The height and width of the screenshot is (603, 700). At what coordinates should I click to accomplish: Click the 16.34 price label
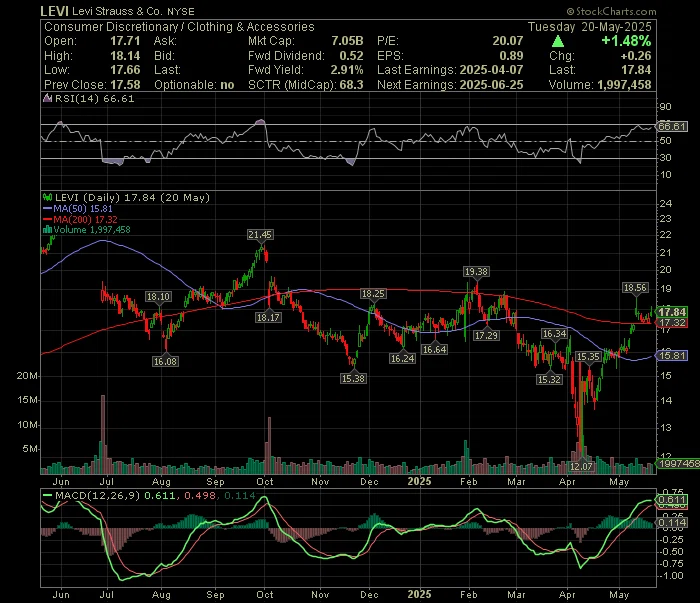(554, 334)
